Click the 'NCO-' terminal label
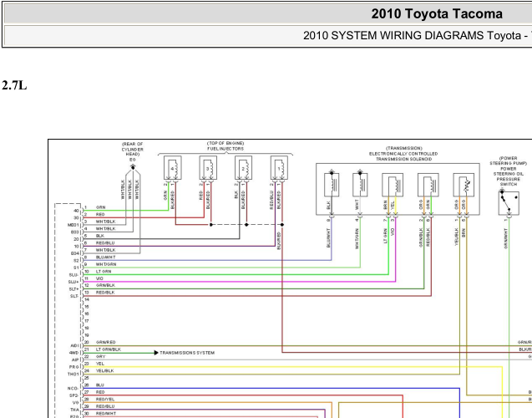The image size is (532, 418). [x=73, y=389]
